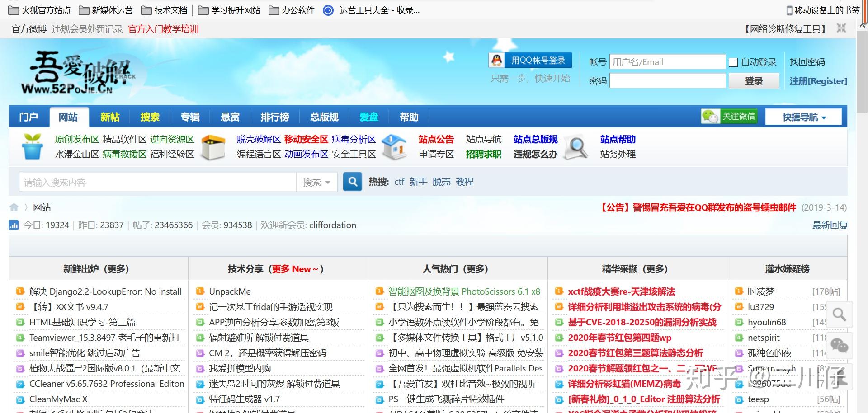Viewport: 868px width, 413px height.
Task: Open new member cliffordation profile
Action: click(x=332, y=225)
